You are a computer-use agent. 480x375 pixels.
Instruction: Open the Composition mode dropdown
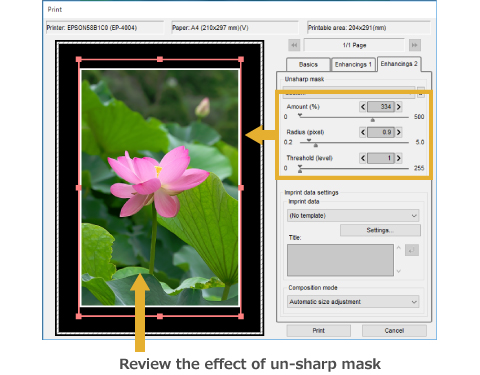coord(353,302)
